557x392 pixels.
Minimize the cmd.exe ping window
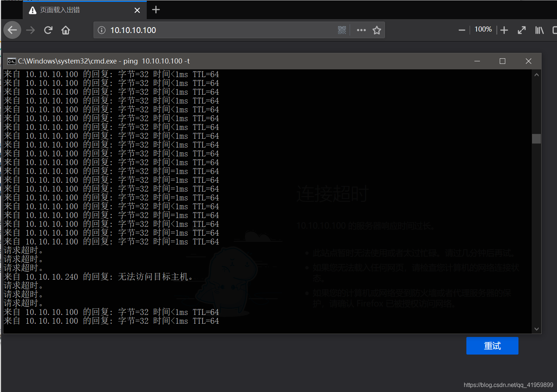point(477,61)
